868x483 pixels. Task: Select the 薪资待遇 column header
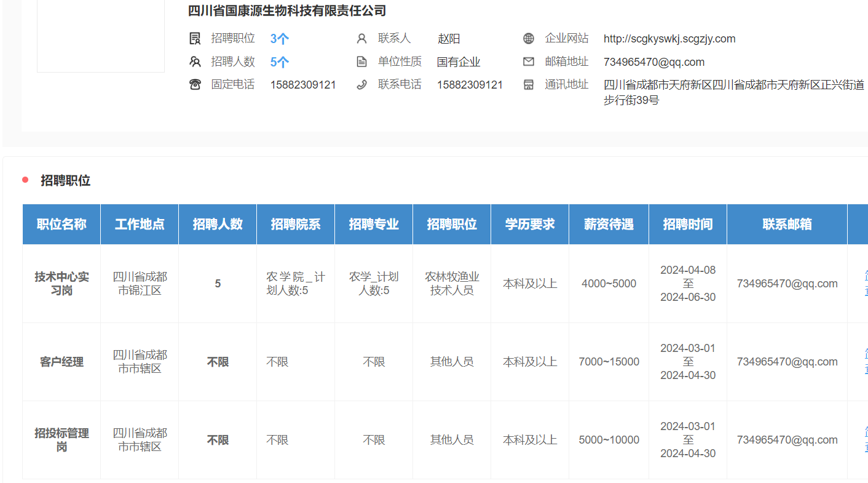609,224
